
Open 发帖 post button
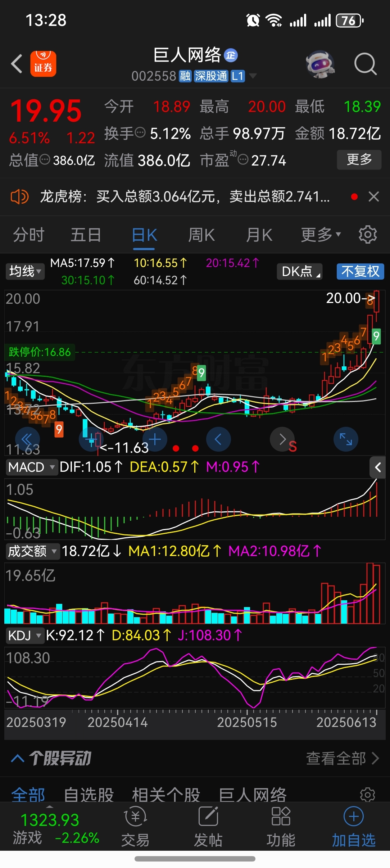coord(208,827)
